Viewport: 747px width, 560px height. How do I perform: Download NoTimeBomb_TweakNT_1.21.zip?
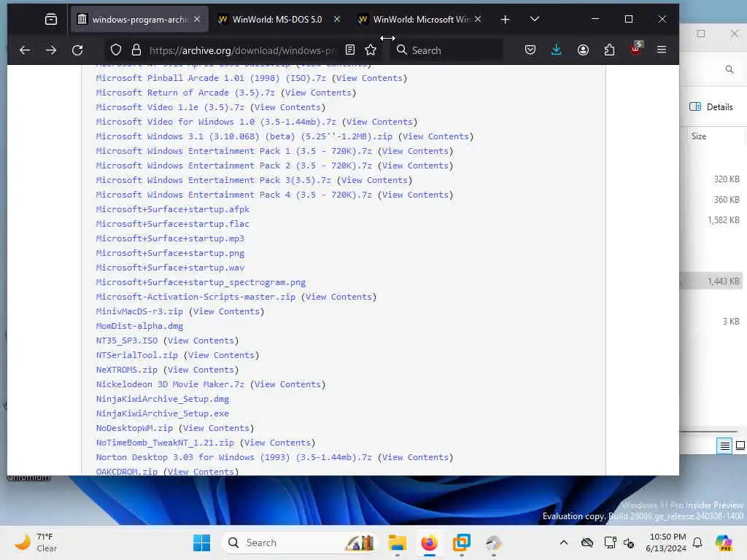coord(165,443)
